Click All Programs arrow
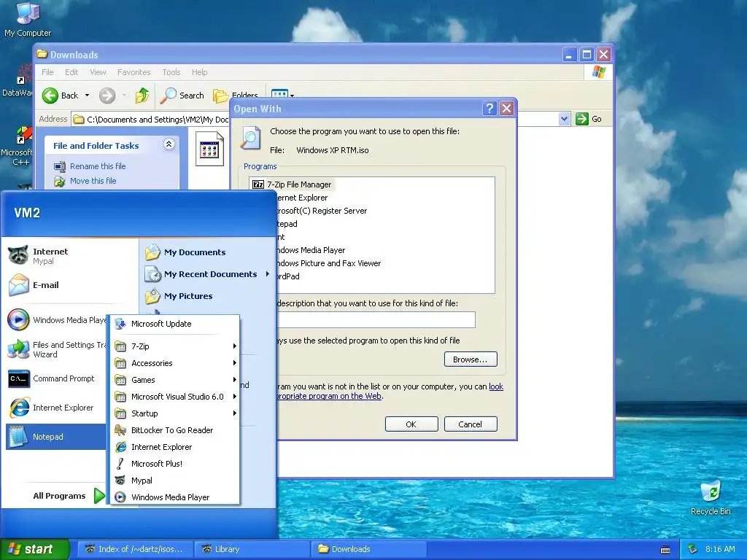 coord(98,496)
